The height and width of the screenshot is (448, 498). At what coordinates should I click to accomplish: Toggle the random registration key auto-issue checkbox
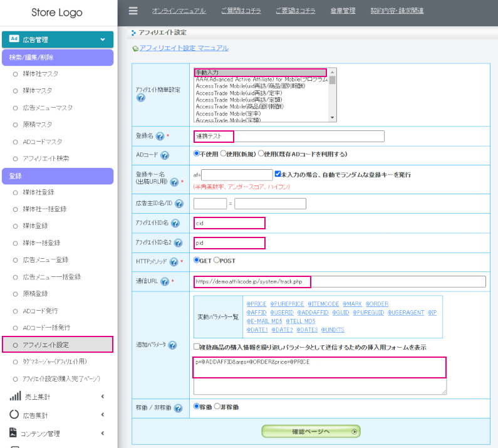point(278,174)
